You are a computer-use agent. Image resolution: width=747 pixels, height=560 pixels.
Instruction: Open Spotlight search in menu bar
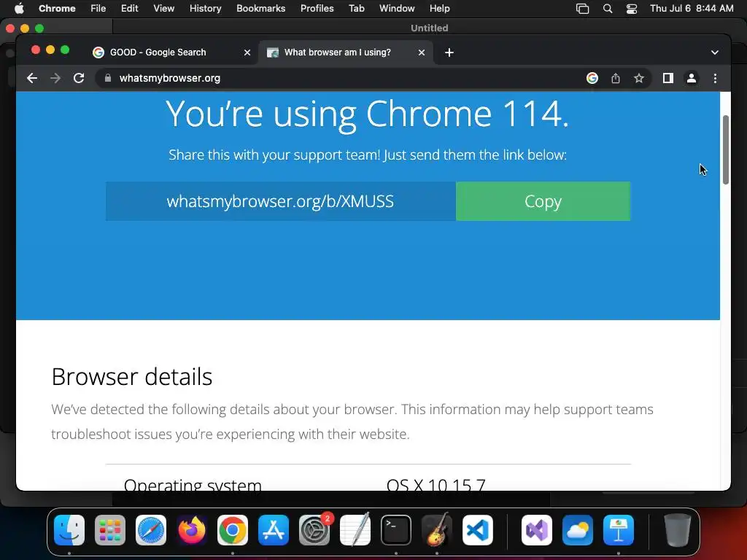tap(608, 9)
